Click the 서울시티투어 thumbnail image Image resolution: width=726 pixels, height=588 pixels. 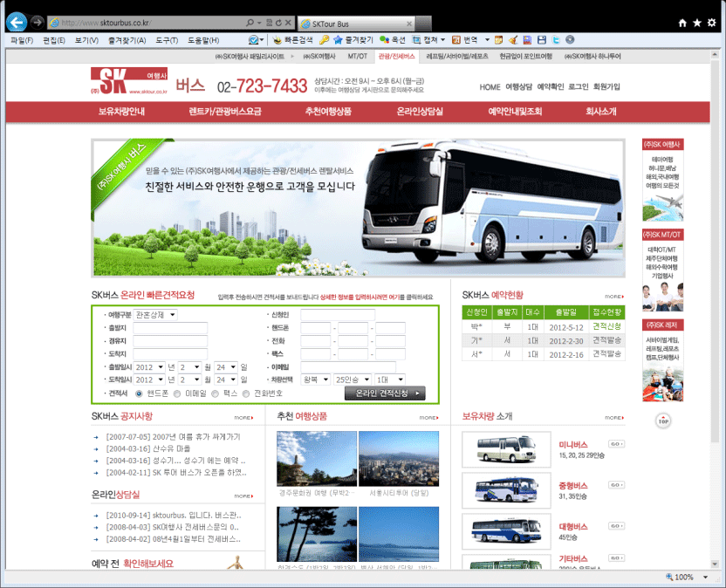pos(399,458)
